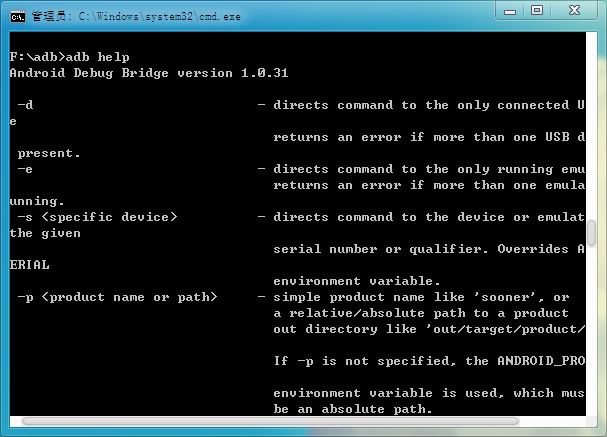Click vertical scrollbar track below the thumb
This screenshot has width=607, height=437.
pyautogui.click(x=591, y=331)
